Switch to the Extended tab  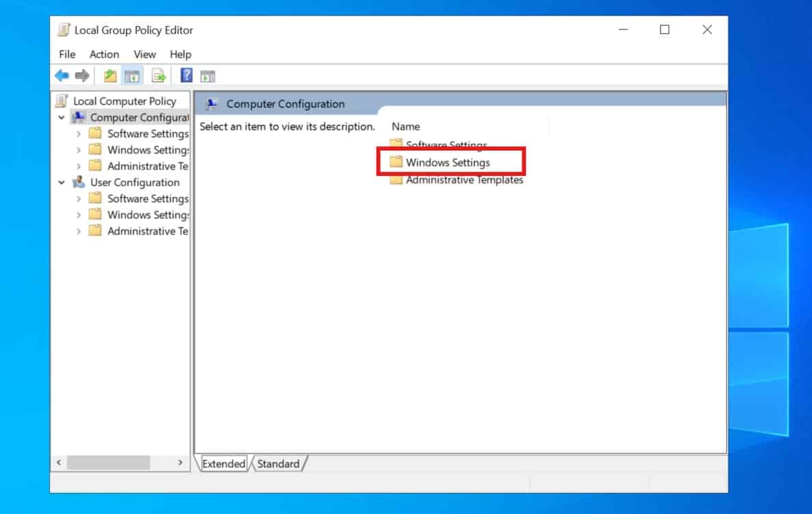click(x=223, y=464)
